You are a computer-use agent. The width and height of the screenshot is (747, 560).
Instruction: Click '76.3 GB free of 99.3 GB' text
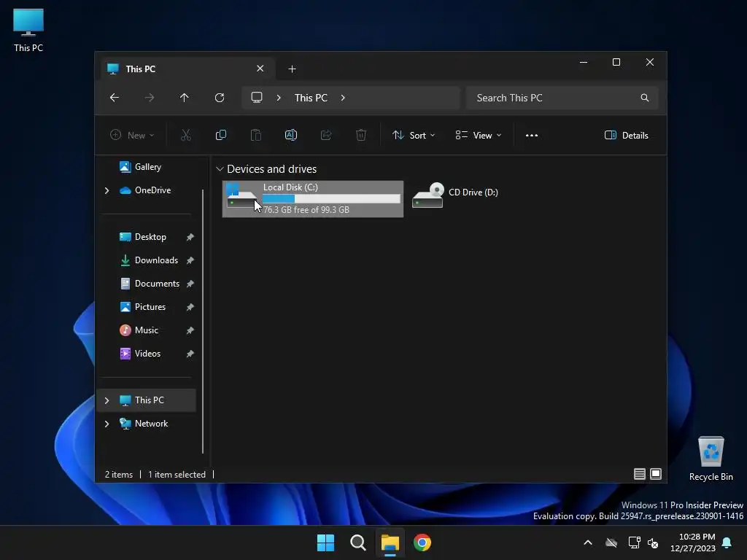tap(306, 210)
